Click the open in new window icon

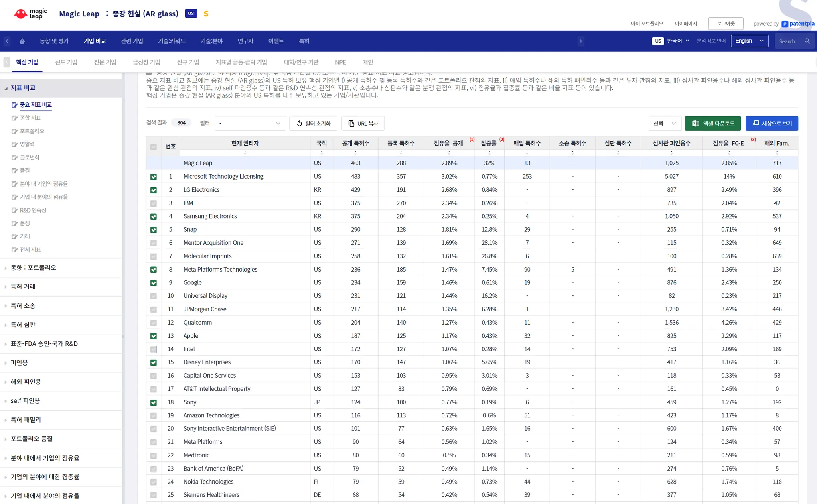click(756, 124)
